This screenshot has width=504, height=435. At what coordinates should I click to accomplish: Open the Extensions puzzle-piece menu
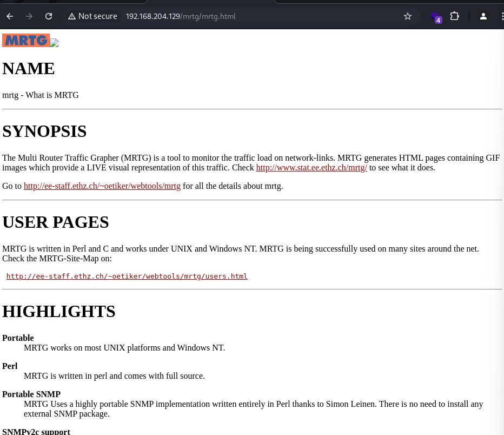(454, 16)
